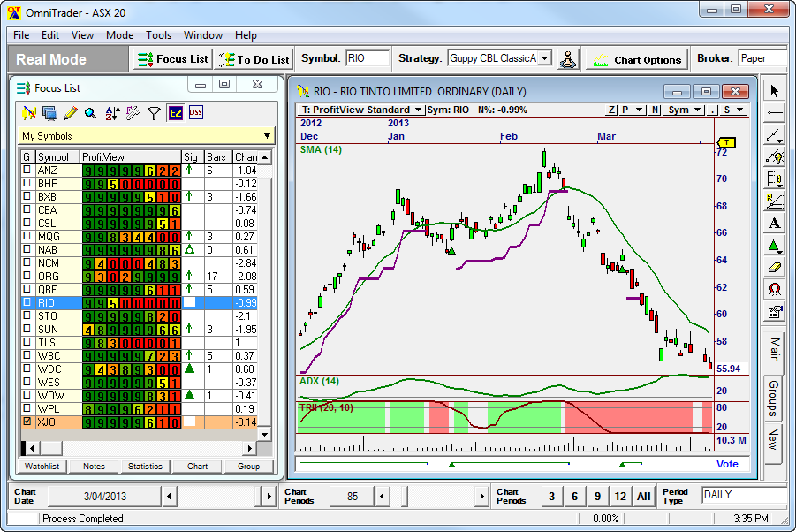
Task: Click the Vote link
Action: tap(727, 464)
